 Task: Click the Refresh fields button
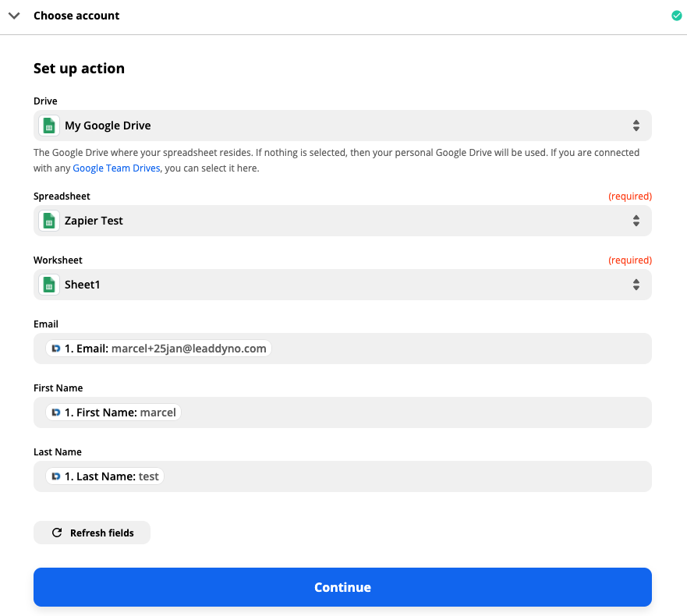point(92,533)
